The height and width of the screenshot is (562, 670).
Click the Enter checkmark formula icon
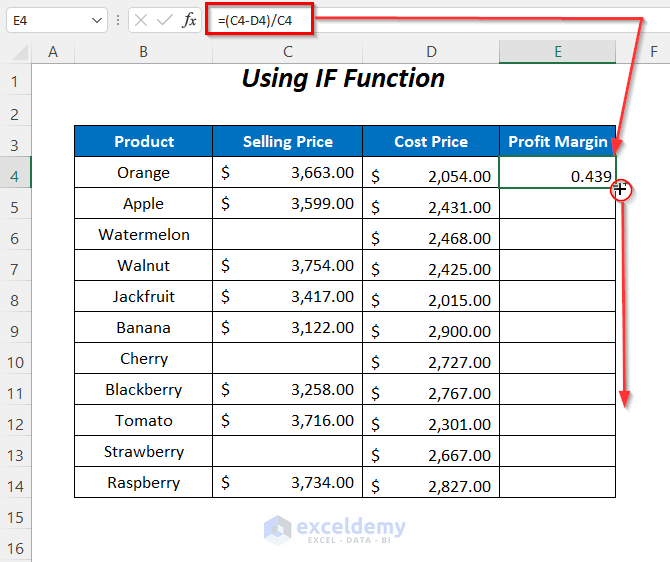[x=165, y=20]
